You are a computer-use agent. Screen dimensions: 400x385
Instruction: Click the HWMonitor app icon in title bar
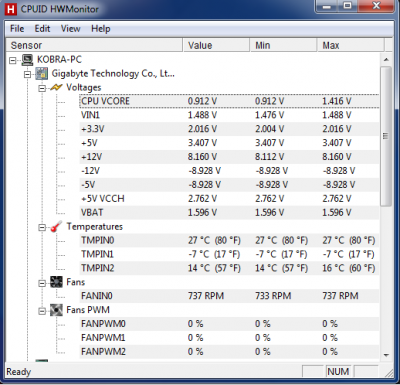[x=11, y=9]
